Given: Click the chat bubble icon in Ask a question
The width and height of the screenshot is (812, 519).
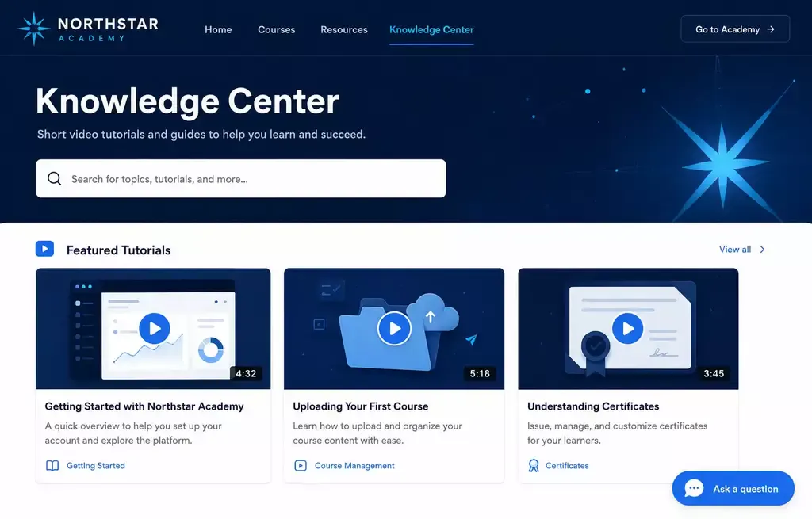Looking at the screenshot, I should 694,488.
